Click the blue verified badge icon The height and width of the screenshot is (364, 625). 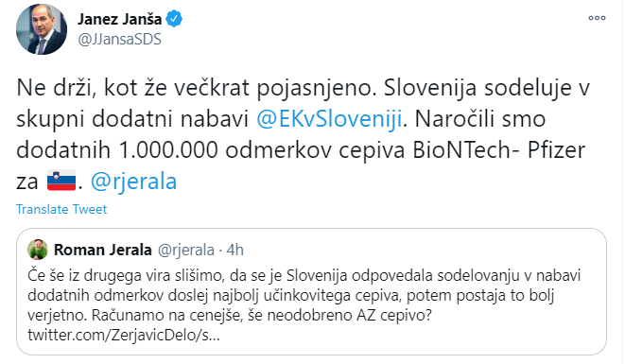pos(174,19)
